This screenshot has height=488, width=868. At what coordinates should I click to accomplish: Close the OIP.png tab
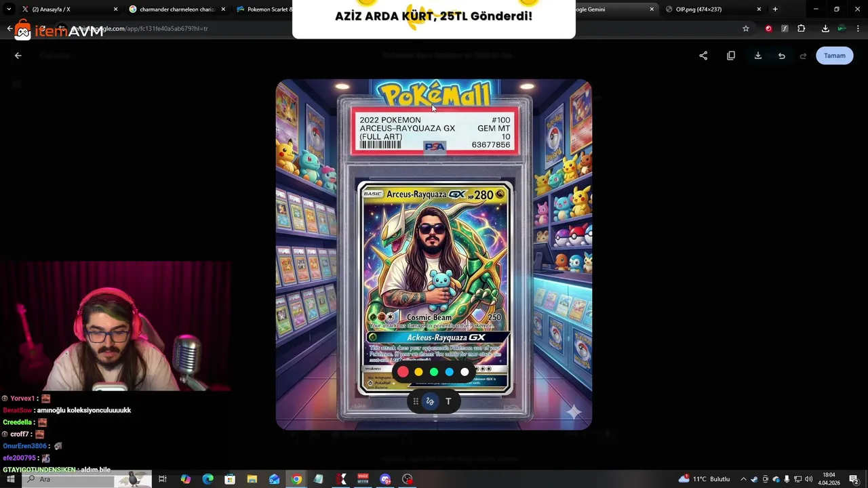(x=759, y=9)
